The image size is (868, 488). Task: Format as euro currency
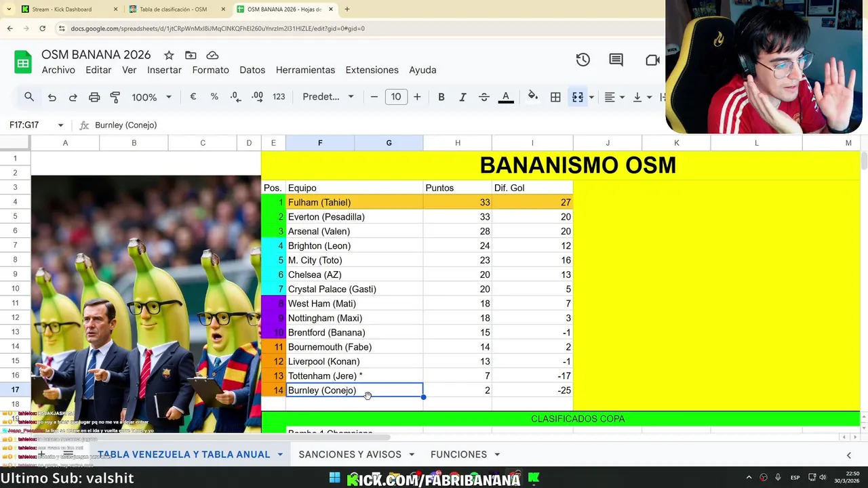[193, 97]
